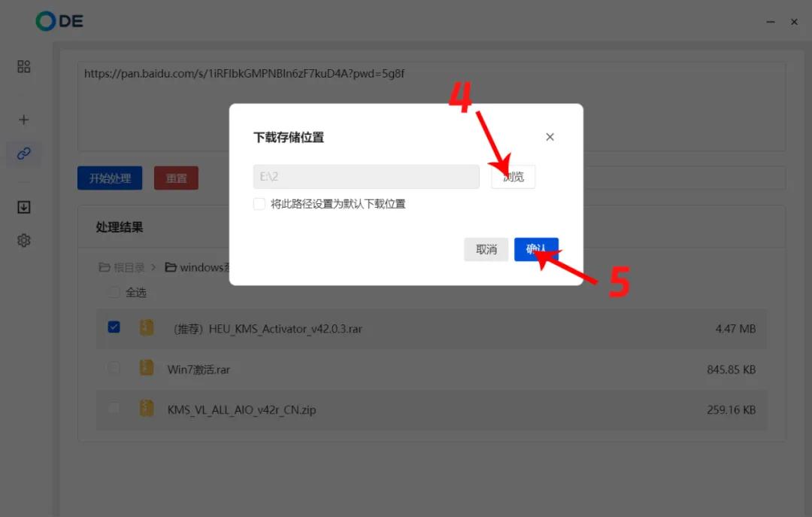Screen dimensions: 812x517
Task: Close the 下载存储位置 dialog with X
Action: (x=550, y=137)
